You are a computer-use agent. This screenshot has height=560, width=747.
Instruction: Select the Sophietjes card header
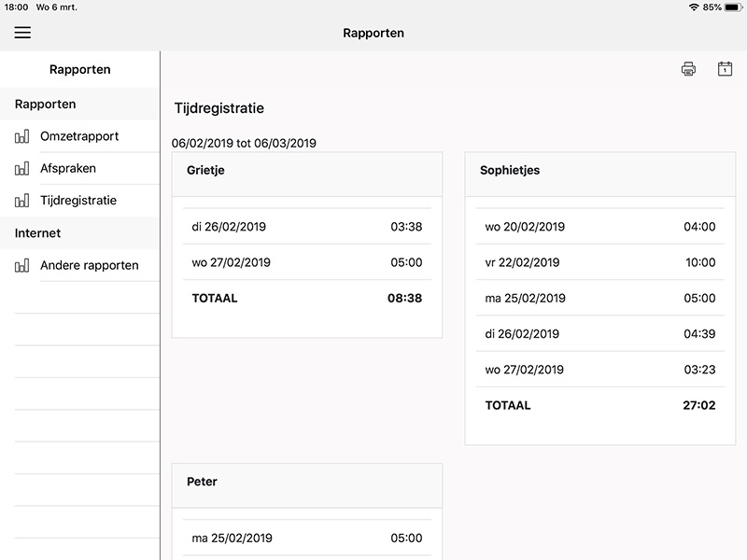[600, 175]
